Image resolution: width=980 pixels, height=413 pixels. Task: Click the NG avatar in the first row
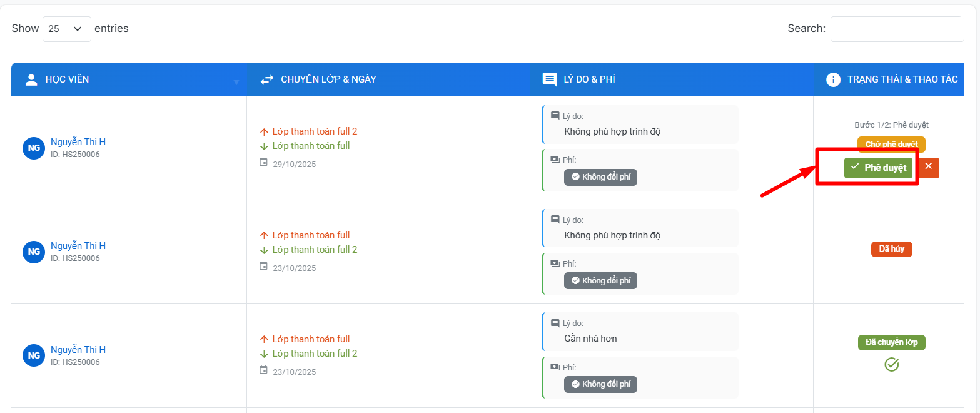(x=34, y=148)
